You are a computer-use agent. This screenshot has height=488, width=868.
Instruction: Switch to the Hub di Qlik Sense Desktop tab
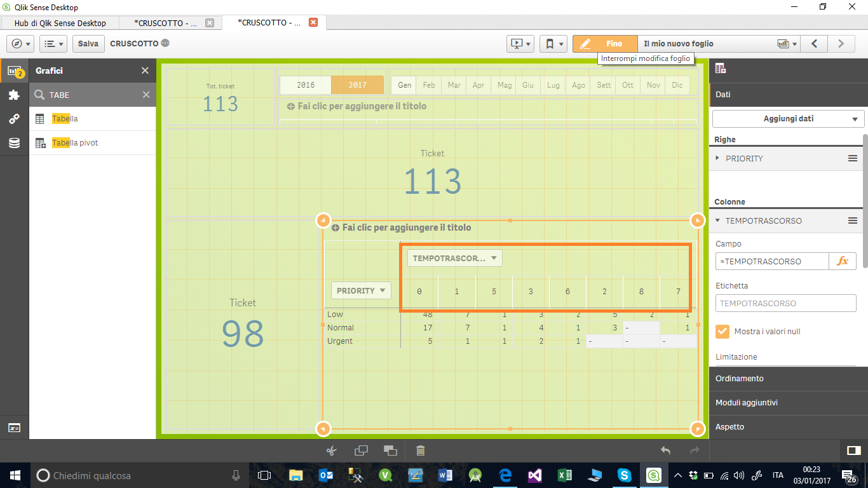(60, 23)
